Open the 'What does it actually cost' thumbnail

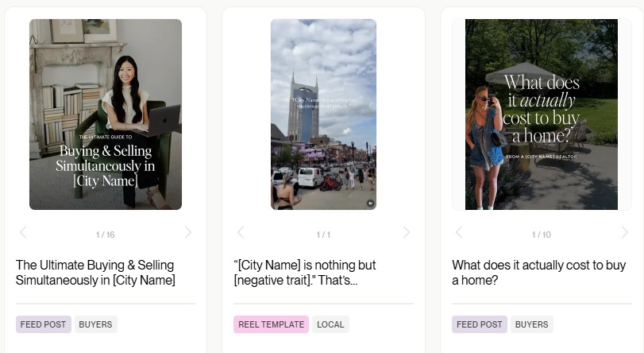coord(541,114)
